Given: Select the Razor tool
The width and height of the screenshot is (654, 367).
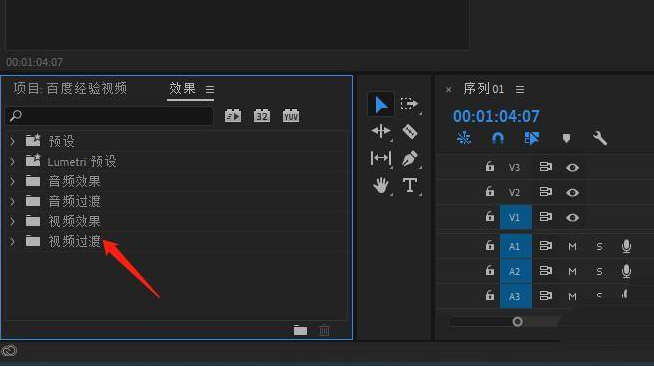Looking at the screenshot, I should pyautogui.click(x=410, y=131).
